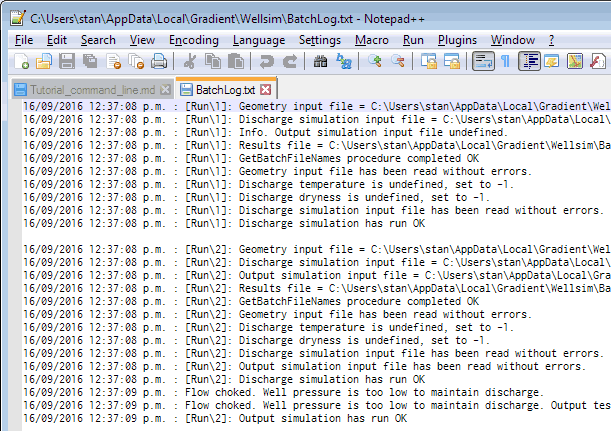Click line '[Run\2]: Output simulation input file has been read without errors.'
611x431 pixels.
pyautogui.click(x=304, y=366)
